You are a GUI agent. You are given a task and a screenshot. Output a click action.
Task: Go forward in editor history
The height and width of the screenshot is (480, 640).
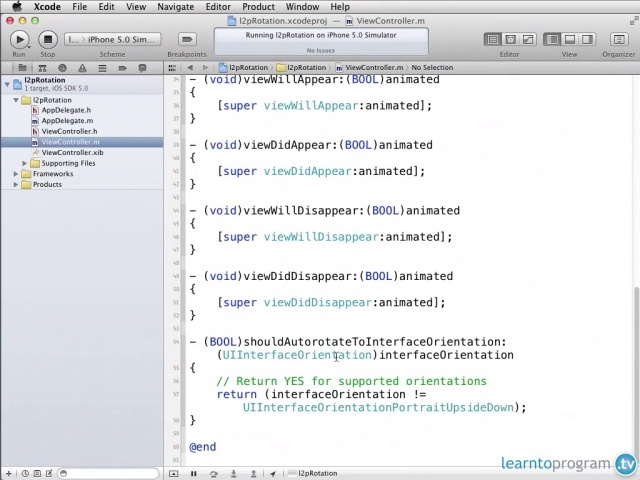pos(205,68)
